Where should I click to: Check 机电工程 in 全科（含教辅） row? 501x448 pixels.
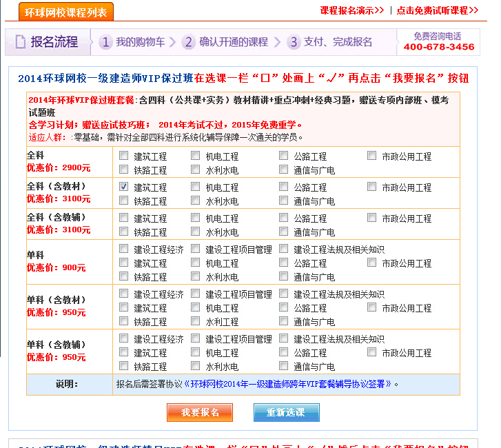tap(195, 218)
